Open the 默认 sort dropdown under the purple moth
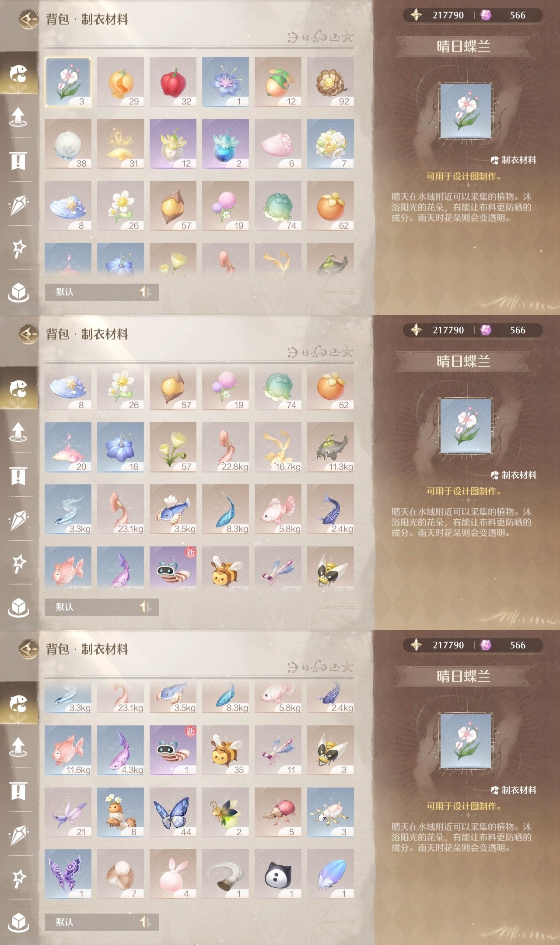The width and height of the screenshot is (560, 945). [89, 922]
